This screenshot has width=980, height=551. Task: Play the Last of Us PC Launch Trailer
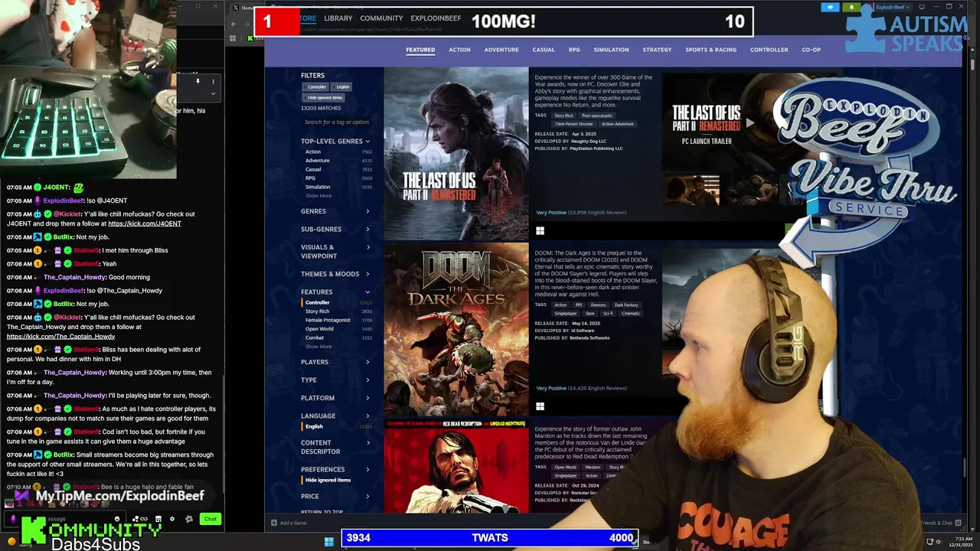tap(750, 122)
